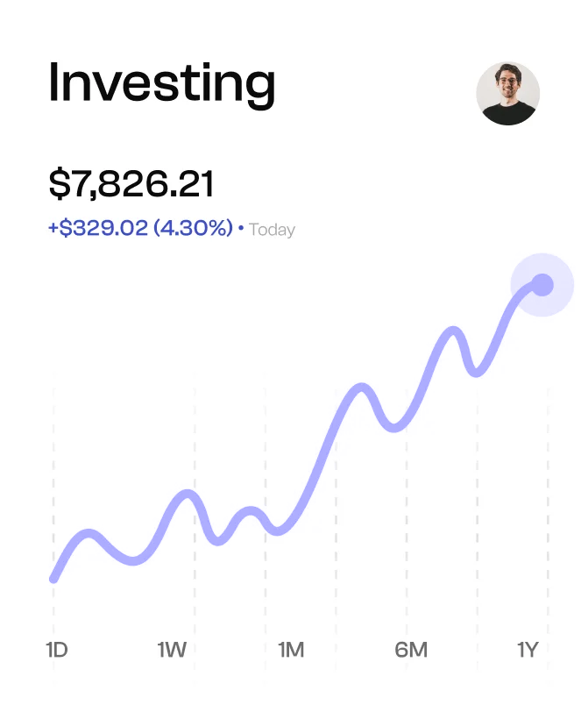588x712 pixels.
Task: Click the chart peak above 1W label
Action: (188, 494)
